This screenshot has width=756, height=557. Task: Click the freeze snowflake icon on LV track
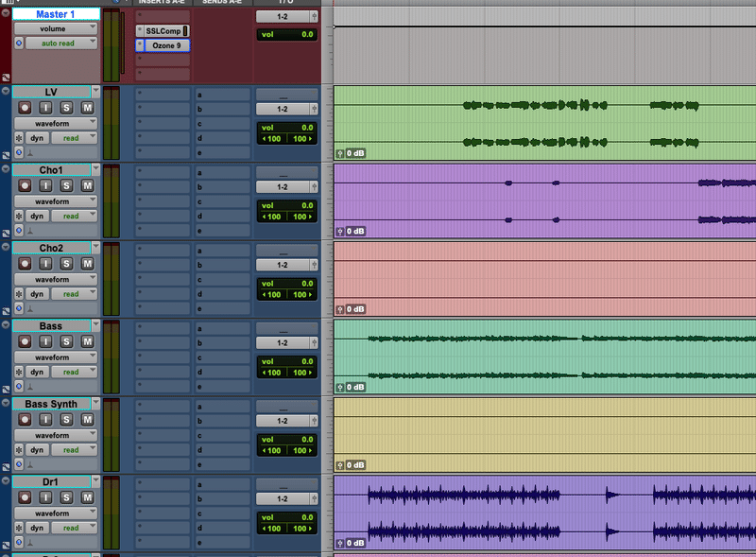pos(19,138)
